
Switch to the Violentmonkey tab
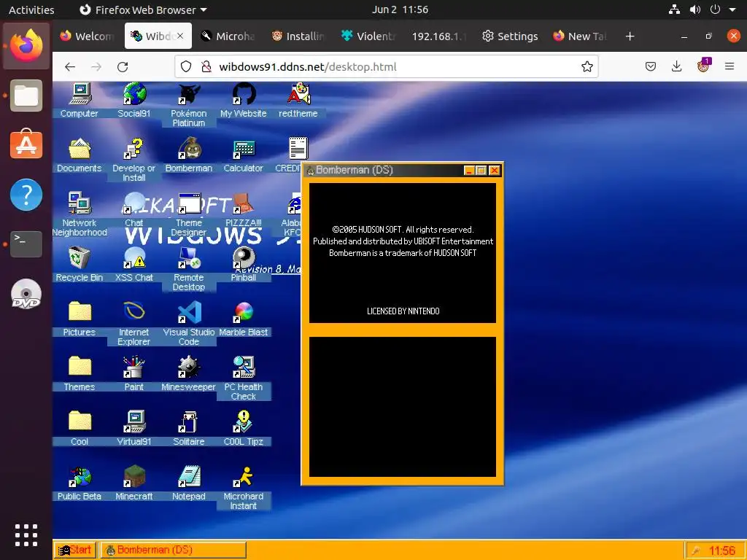[x=369, y=36]
